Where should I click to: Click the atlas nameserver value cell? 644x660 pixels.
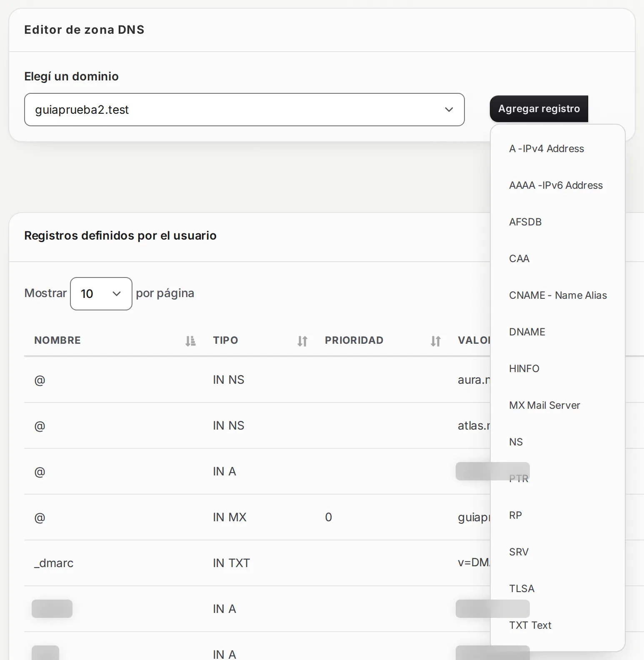pos(474,425)
